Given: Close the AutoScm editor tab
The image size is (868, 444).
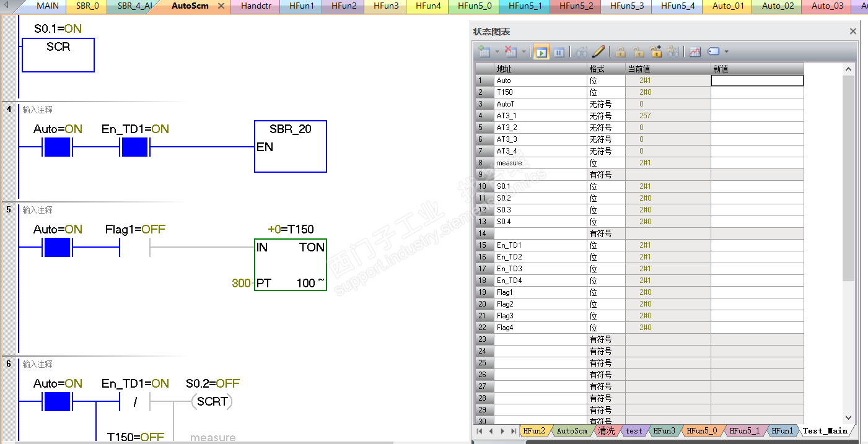Looking at the screenshot, I should pyautogui.click(x=221, y=6).
